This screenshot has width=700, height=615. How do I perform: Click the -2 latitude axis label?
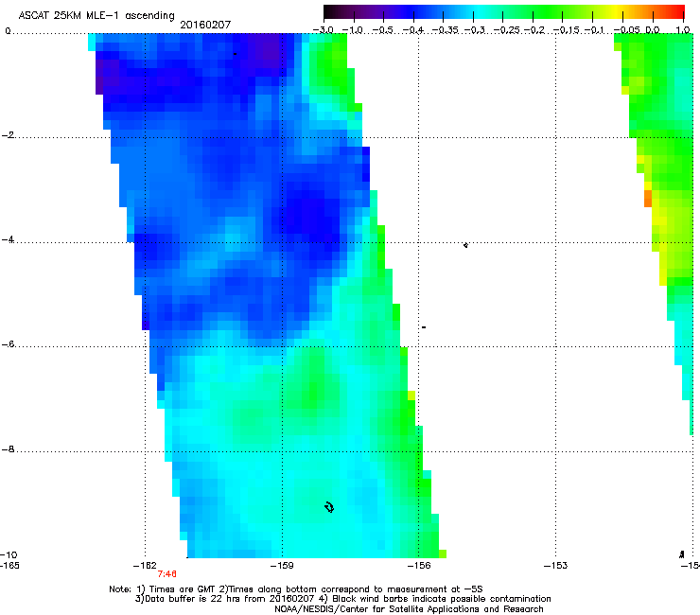pos(8,135)
